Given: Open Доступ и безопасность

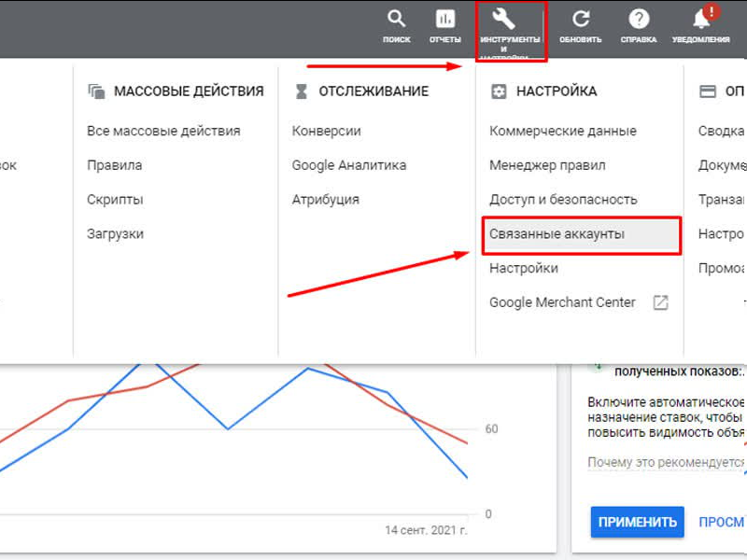Looking at the screenshot, I should click(563, 200).
